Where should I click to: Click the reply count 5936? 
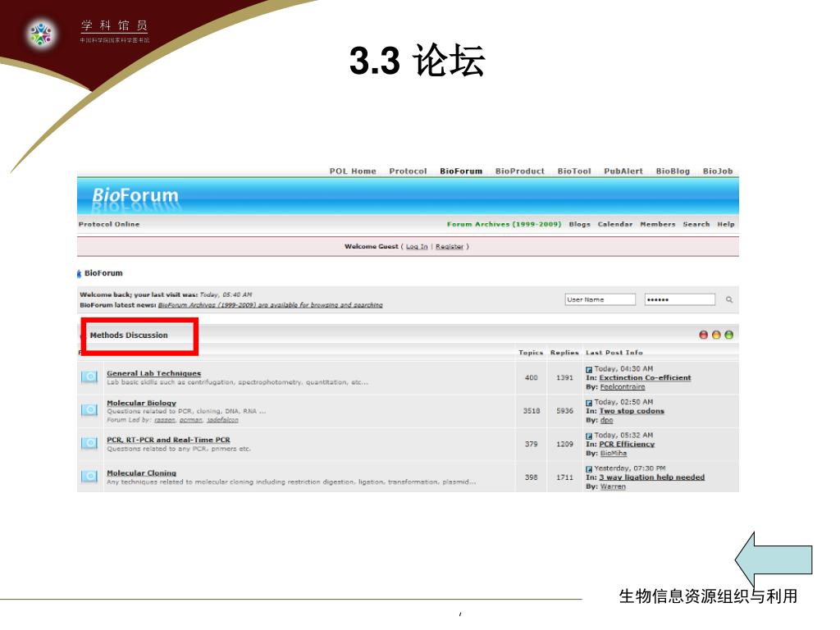(x=564, y=411)
